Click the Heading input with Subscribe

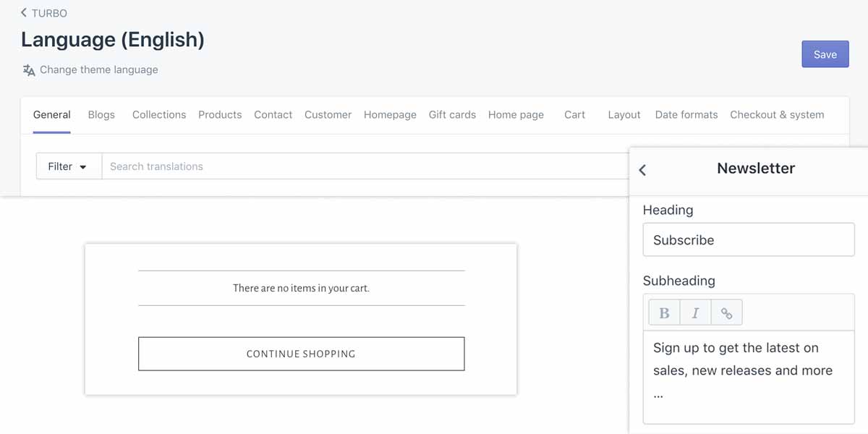pyautogui.click(x=749, y=240)
